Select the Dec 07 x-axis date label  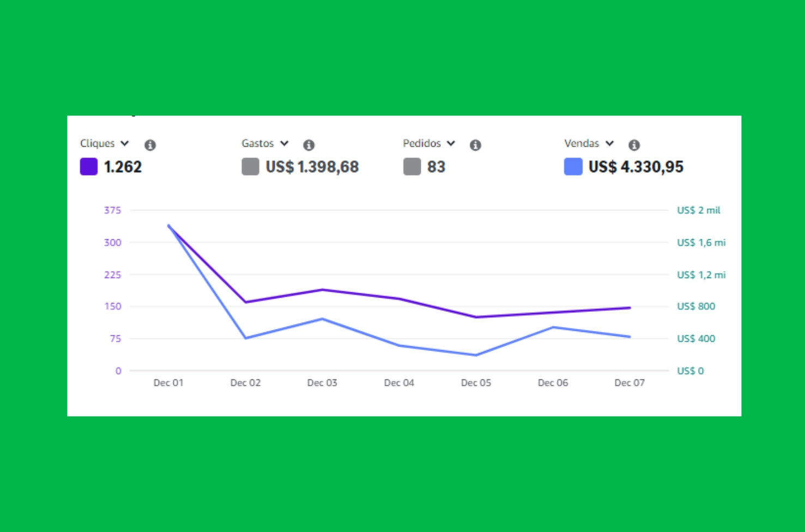point(630,383)
